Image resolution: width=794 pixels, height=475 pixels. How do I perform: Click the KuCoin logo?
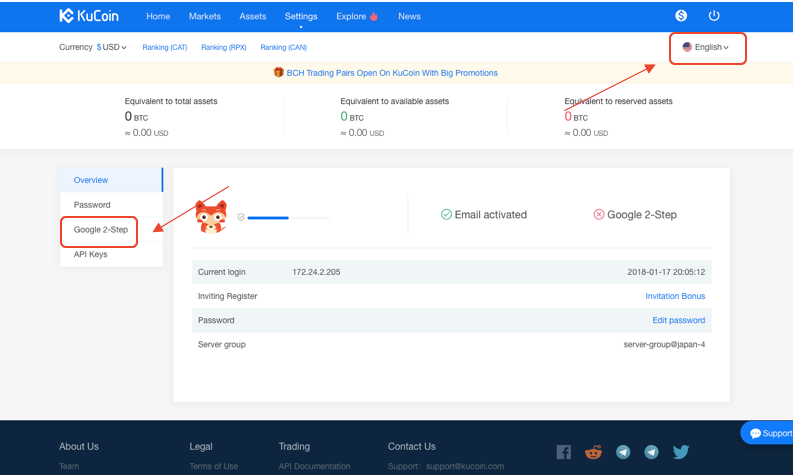89,16
